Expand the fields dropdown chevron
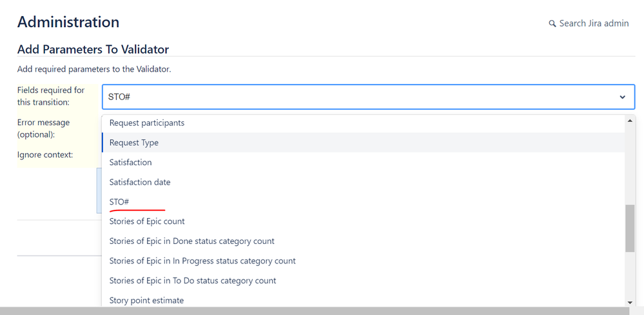This screenshot has width=644, height=315. coord(622,97)
